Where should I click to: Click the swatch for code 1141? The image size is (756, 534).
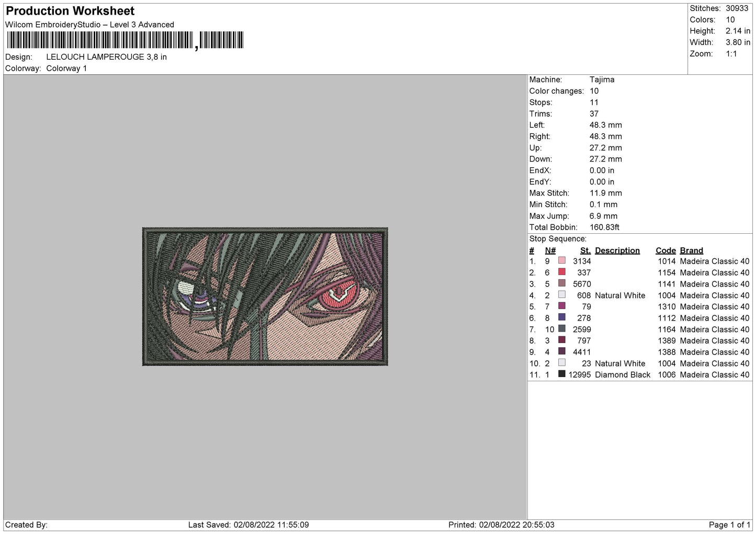coord(561,283)
